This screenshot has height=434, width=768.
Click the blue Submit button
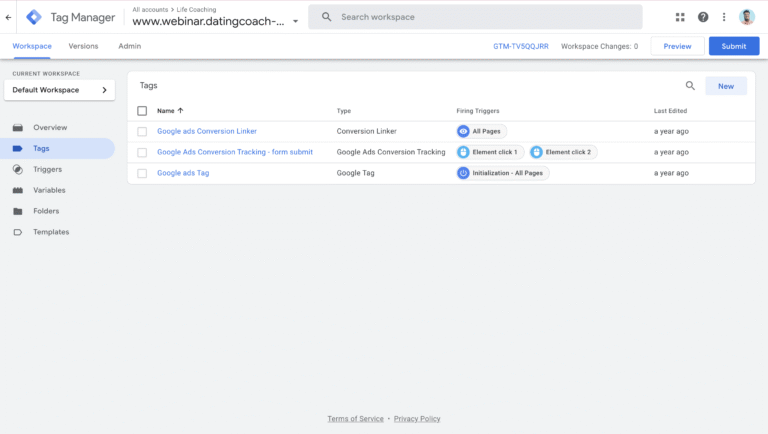click(x=733, y=46)
